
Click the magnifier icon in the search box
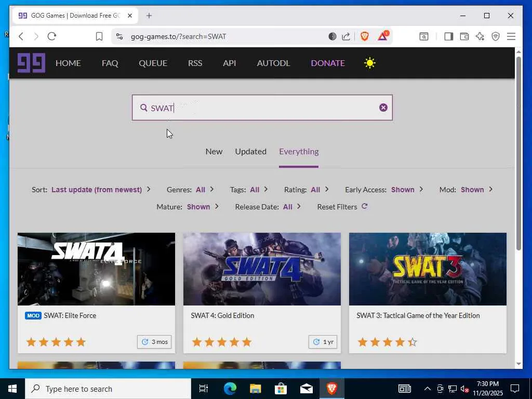(144, 108)
